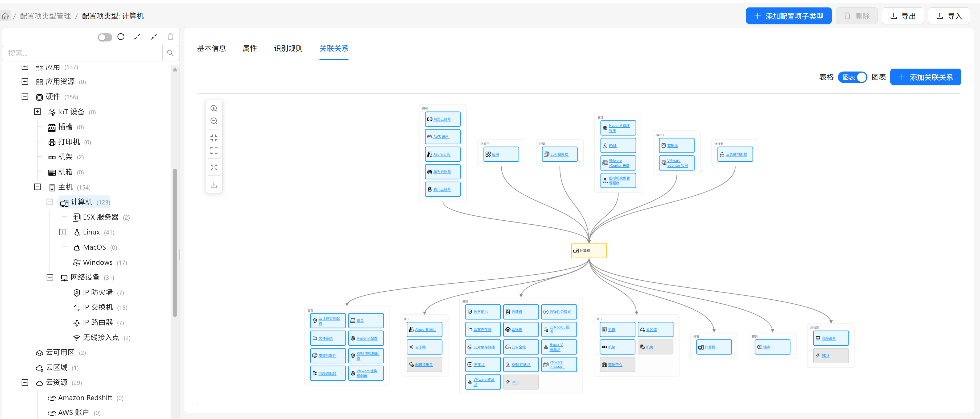
Task: Collapse all tree nodes icon
Action: click(x=154, y=37)
